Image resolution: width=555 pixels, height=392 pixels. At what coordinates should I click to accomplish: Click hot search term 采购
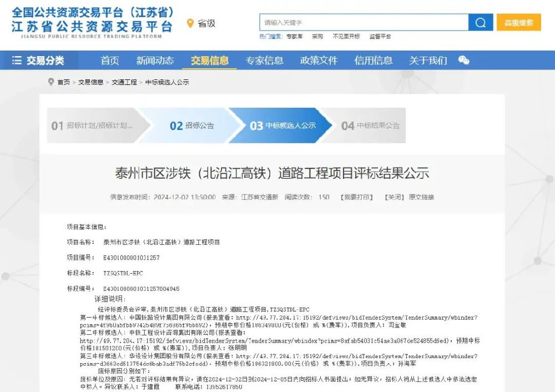click(317, 36)
